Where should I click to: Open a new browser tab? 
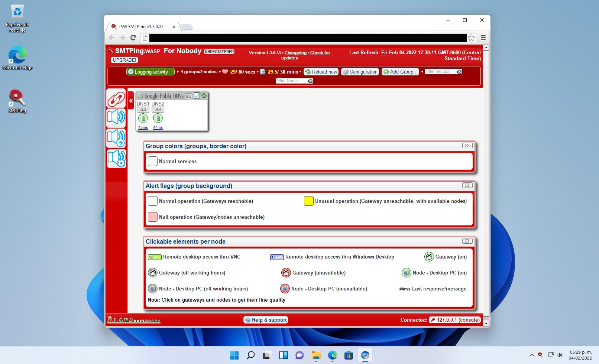[187, 27]
